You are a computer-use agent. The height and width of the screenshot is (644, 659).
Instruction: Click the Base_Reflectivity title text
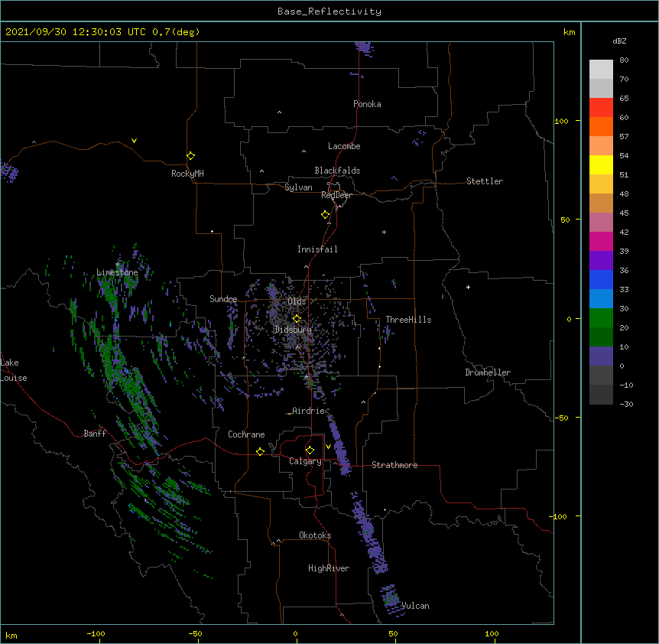[x=329, y=11]
